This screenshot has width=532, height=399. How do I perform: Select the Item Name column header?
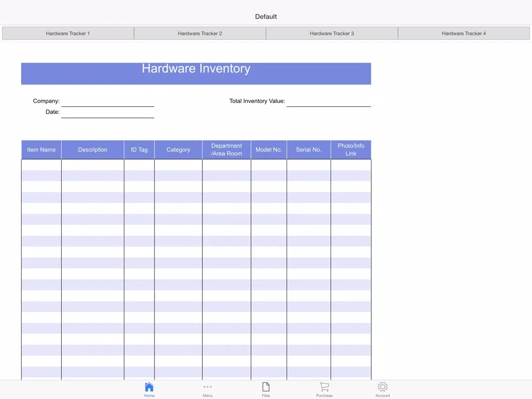[41, 150]
